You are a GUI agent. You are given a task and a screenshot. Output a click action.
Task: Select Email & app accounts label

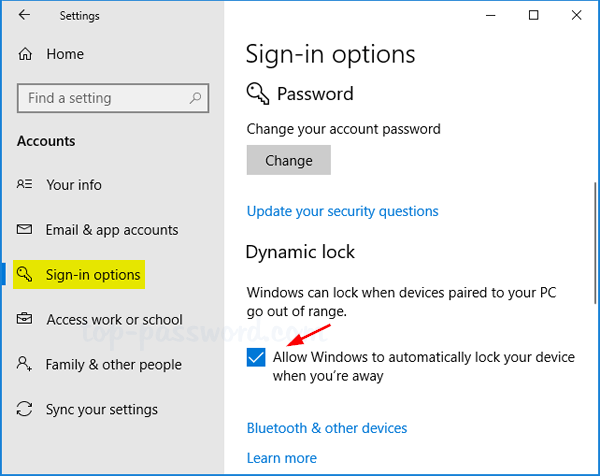click(112, 230)
